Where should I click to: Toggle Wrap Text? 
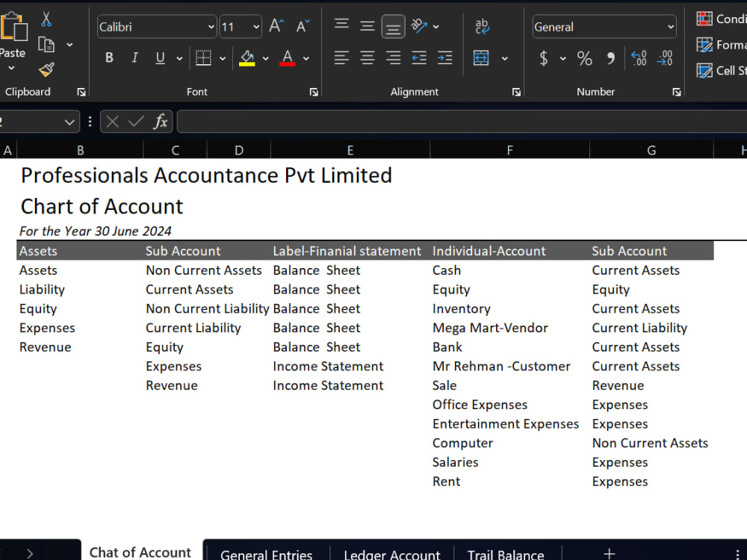[x=482, y=26]
